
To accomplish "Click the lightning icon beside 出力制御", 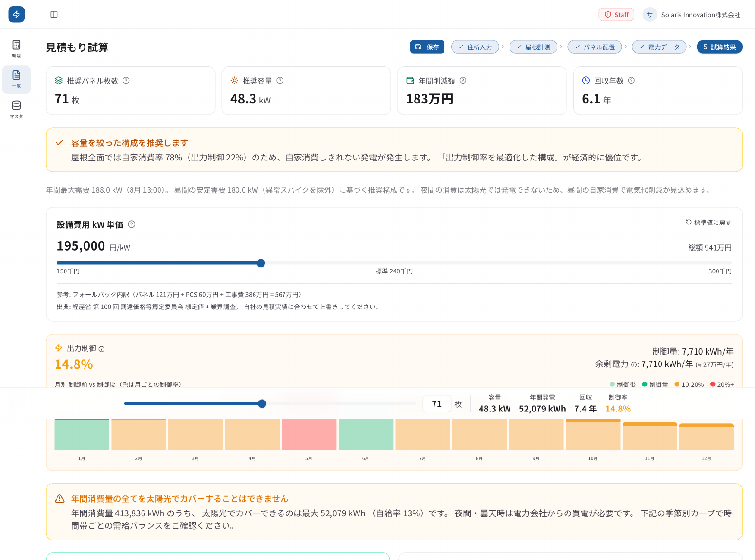I will (59, 348).
